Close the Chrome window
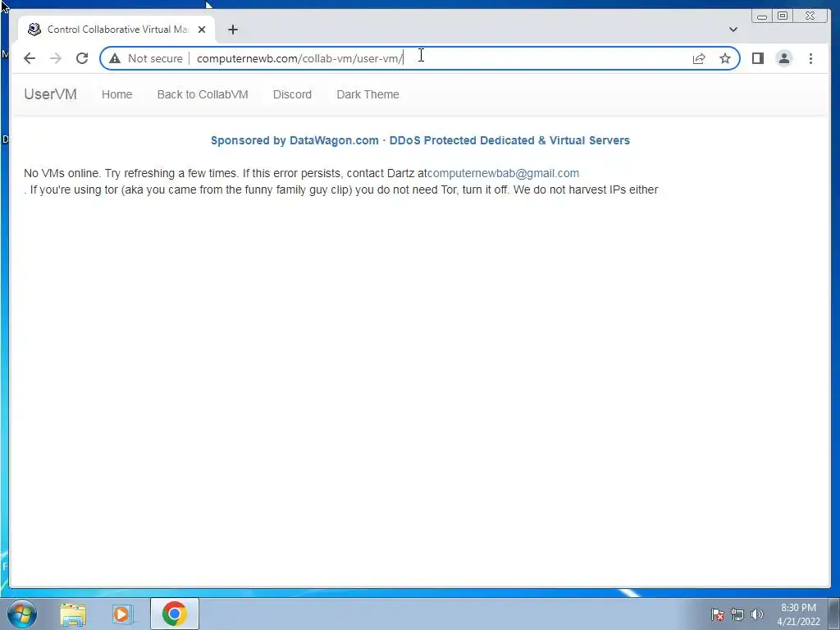Screen dimensions: 840x630 coord(810,16)
